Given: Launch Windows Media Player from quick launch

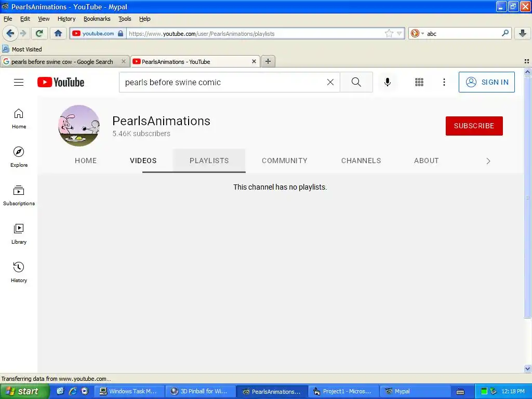Looking at the screenshot, I should point(85,391).
